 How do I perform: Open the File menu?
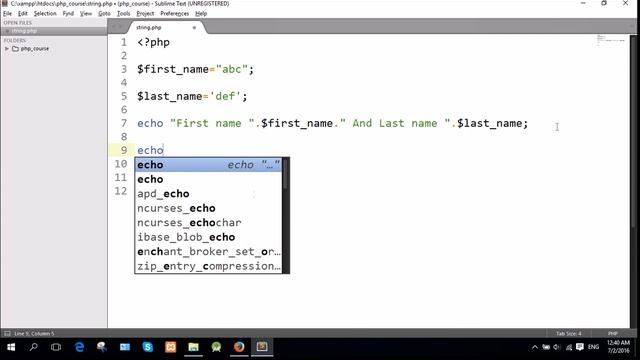click(7, 13)
